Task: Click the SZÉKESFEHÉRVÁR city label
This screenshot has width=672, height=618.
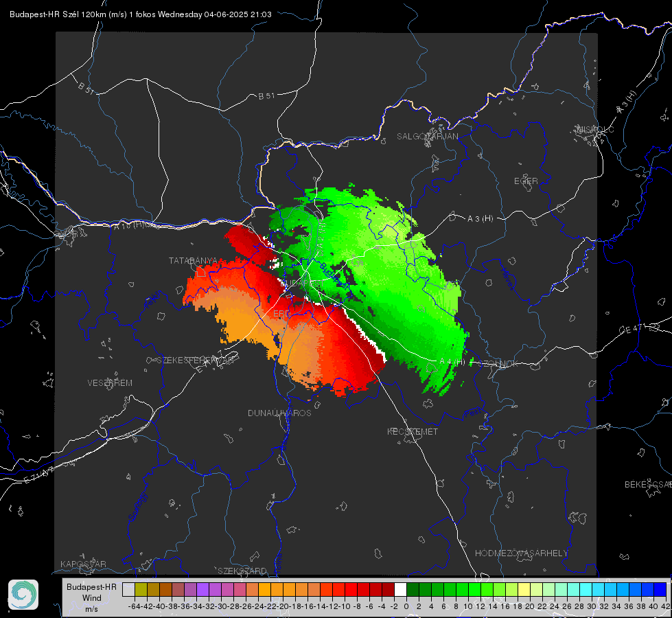Action: point(196,360)
